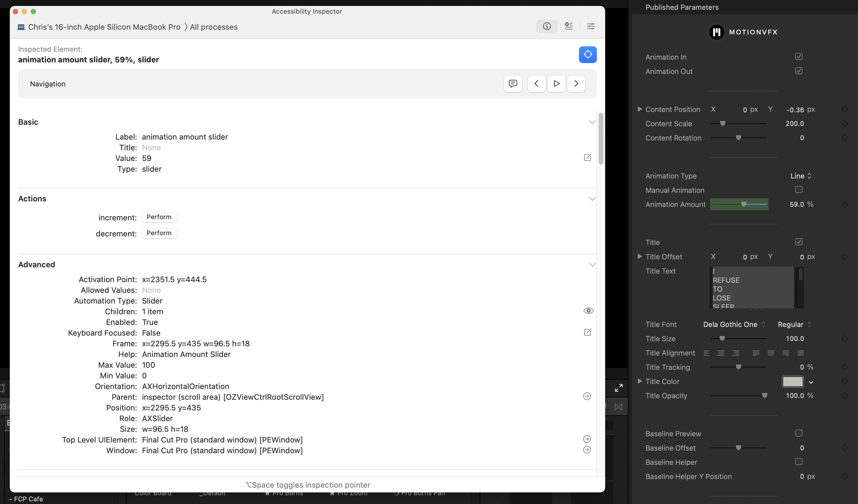858x504 pixels.
Task: Click the Content Scale 200.0 value
Action: [795, 124]
